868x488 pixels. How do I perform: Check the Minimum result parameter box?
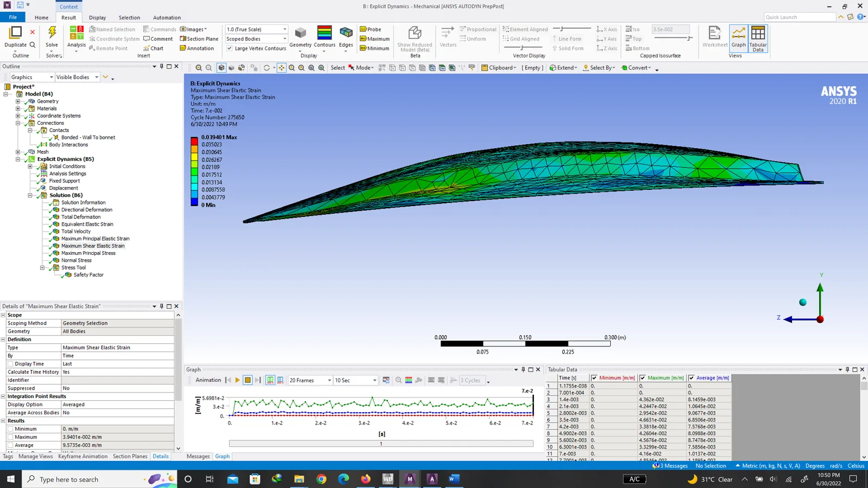(10, 429)
